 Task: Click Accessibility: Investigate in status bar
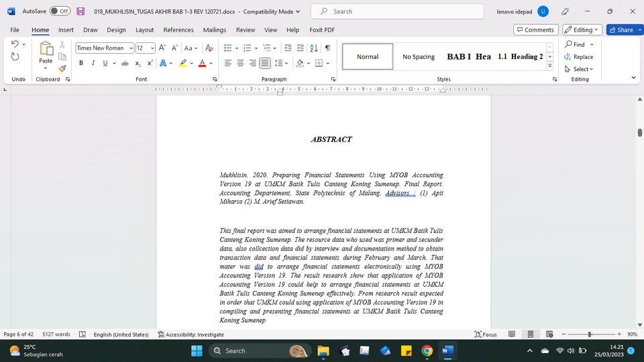[x=191, y=334]
